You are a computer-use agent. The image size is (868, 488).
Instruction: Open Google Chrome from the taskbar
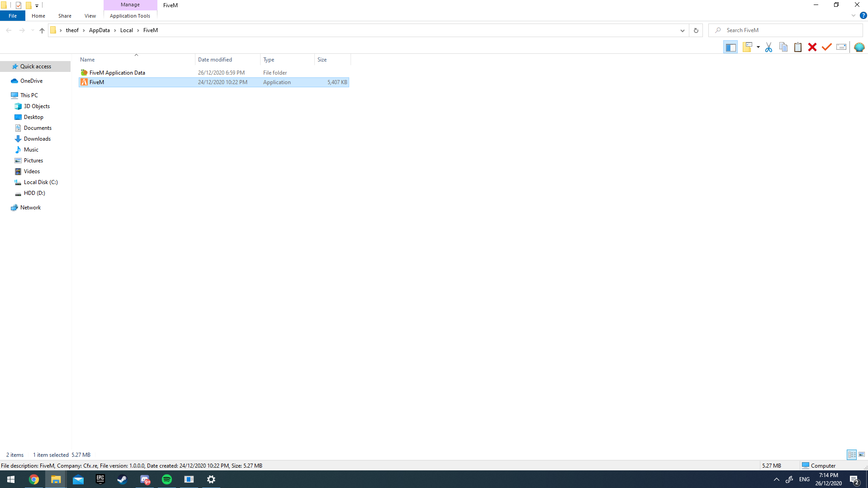click(34, 479)
